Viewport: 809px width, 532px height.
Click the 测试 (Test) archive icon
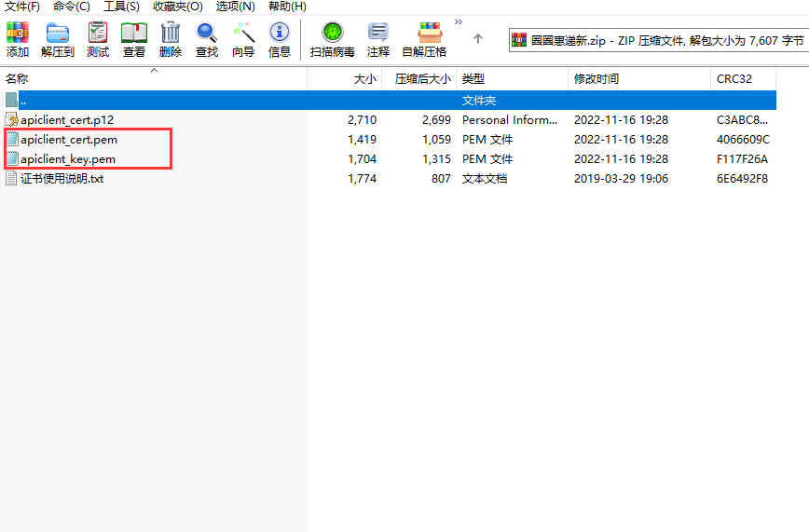coord(98,39)
